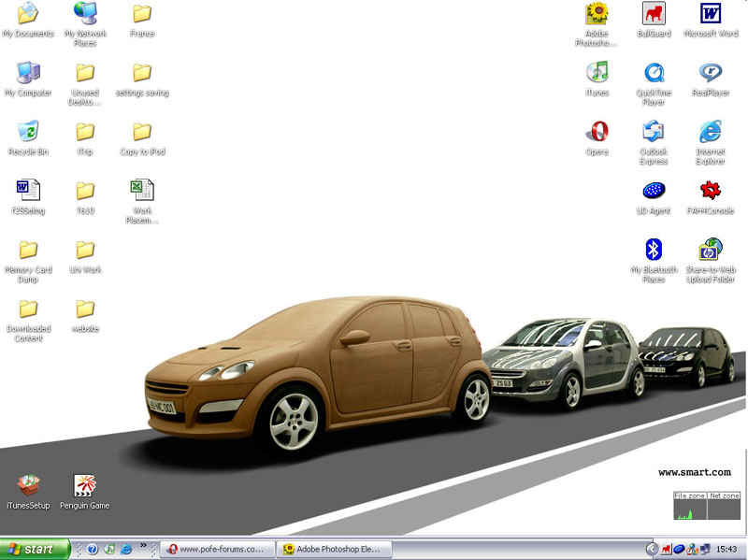Click the Start button
This screenshot has width=748, height=560.
click(x=35, y=549)
